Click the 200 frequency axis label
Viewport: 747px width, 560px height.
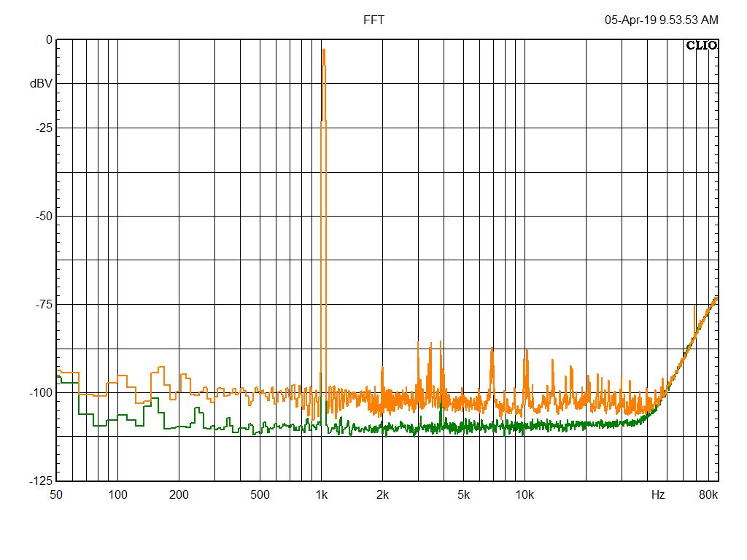click(179, 495)
